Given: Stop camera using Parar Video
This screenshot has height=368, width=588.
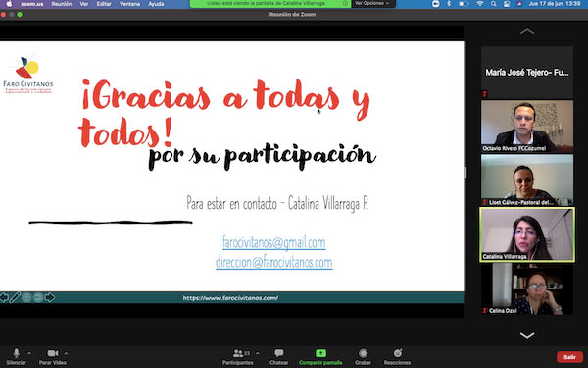Looking at the screenshot, I should tap(53, 357).
